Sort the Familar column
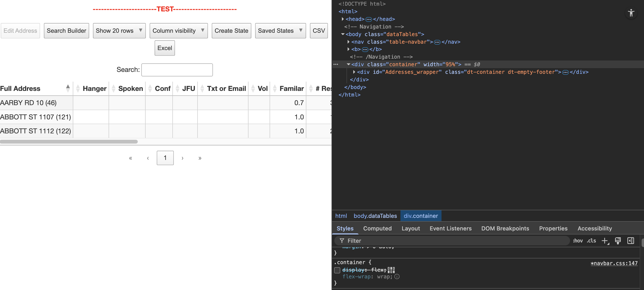This screenshot has width=644, height=290. 275,88
